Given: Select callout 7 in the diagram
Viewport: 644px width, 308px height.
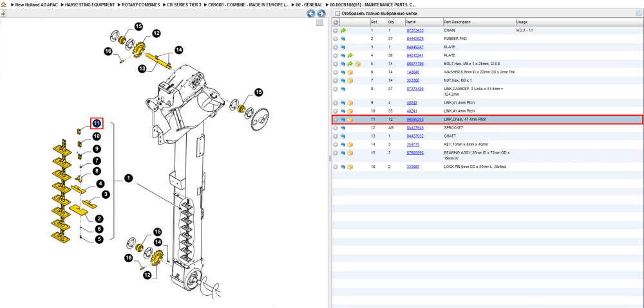Looking at the screenshot, I should pyautogui.click(x=96, y=160).
